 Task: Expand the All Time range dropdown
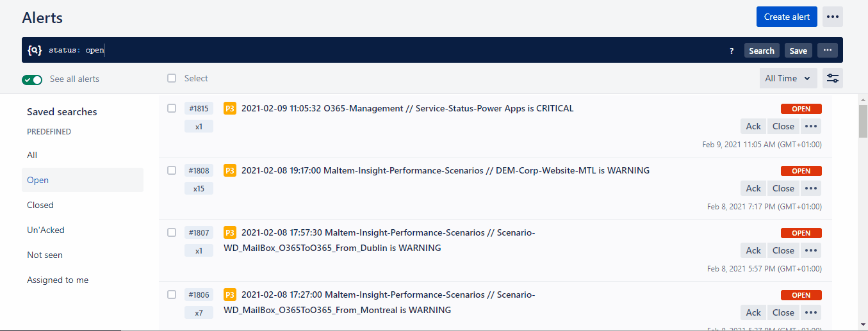(788, 78)
